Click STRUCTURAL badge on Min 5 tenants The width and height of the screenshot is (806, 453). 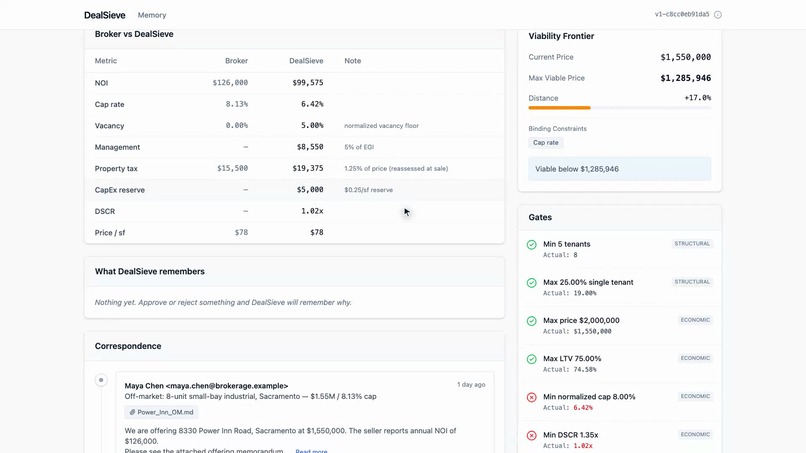tap(692, 244)
